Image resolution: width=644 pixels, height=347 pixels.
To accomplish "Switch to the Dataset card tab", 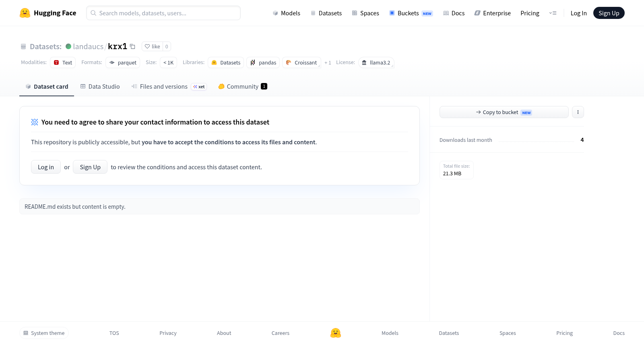I will point(47,86).
